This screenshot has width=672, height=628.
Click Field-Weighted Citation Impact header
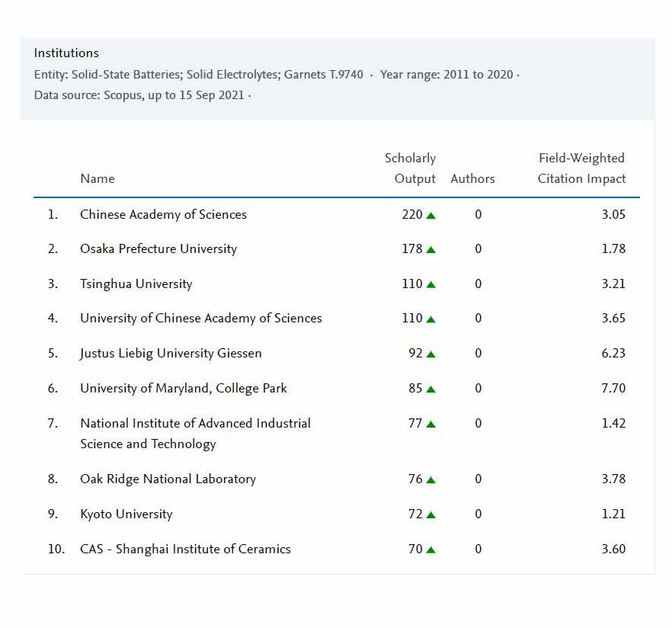click(581, 168)
